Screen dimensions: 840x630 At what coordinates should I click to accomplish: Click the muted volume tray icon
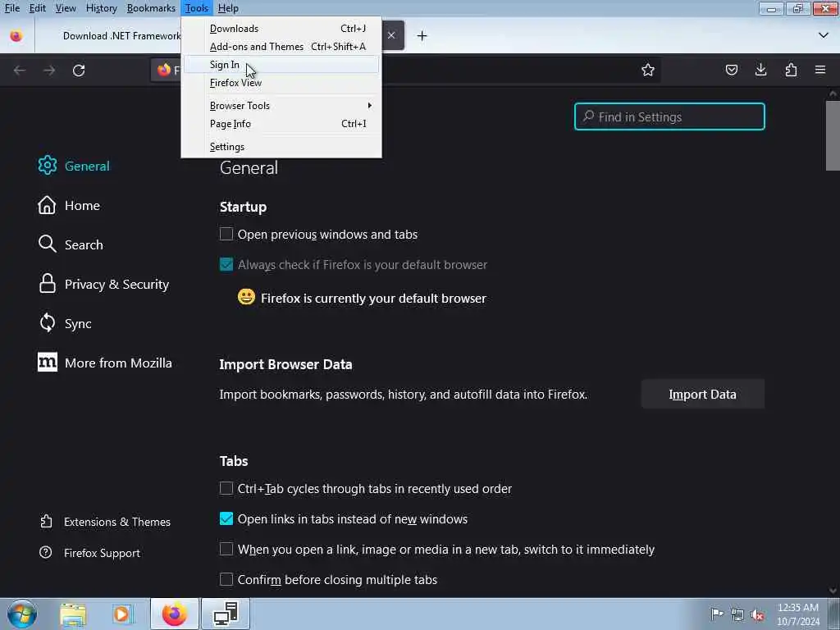(757, 614)
